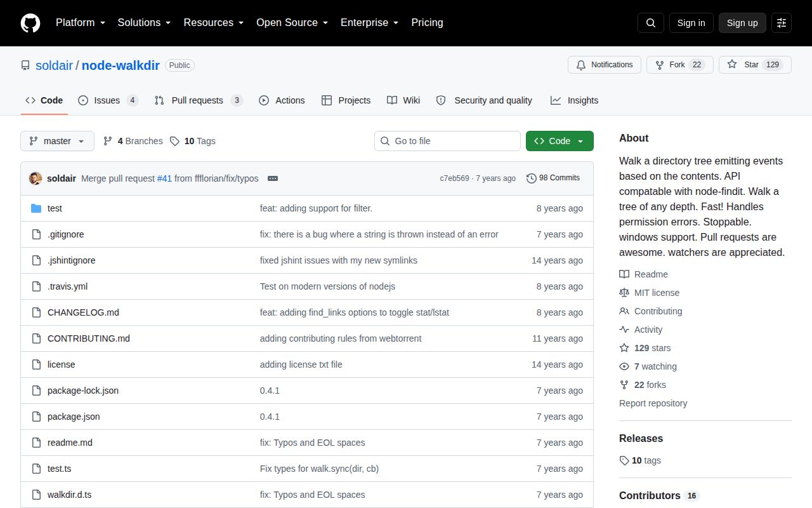Open the Contributors 16 section link
This screenshot has width=812, height=508.
(659, 495)
